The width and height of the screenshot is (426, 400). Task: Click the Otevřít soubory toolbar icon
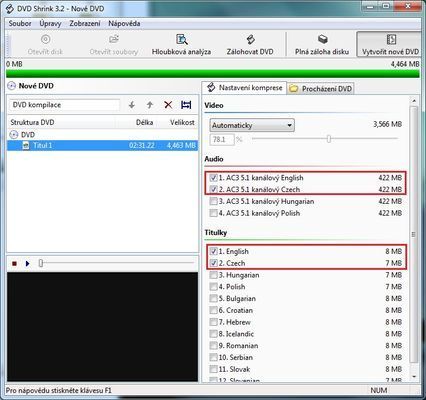pyautogui.click(x=114, y=39)
